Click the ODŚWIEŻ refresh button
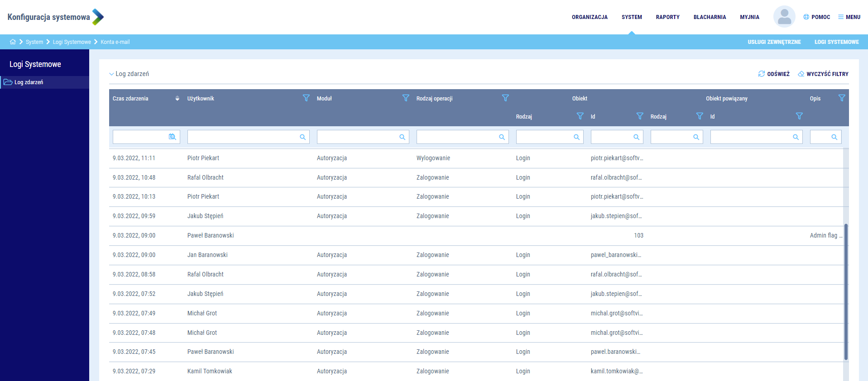868x381 pixels. click(x=774, y=74)
